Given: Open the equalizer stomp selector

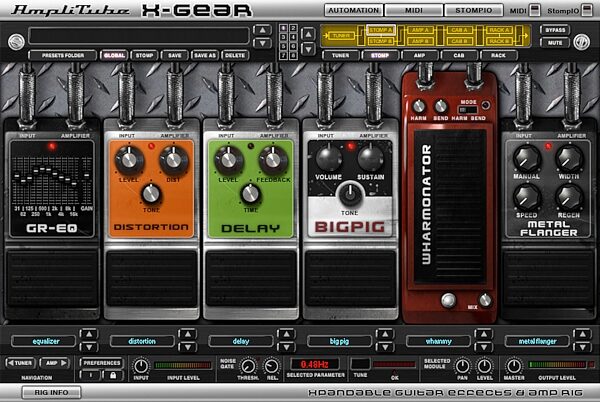Looking at the screenshot, I should coord(44,341).
